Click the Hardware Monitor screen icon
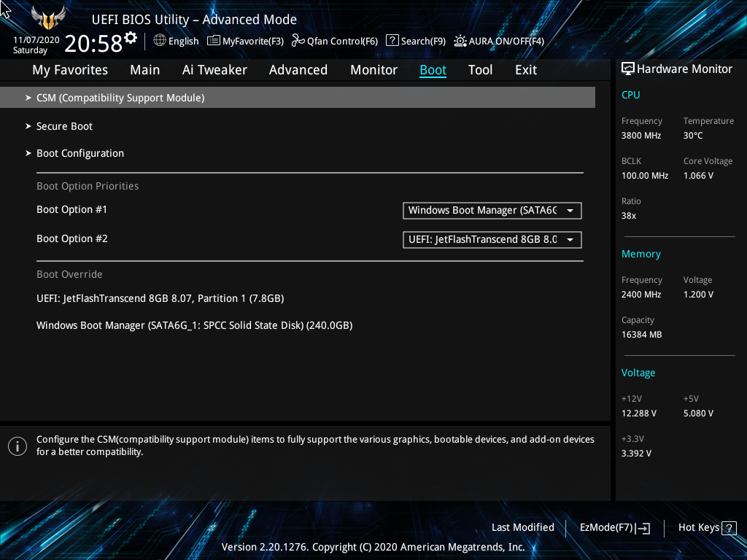Screen dimensions: 747x560 pyautogui.click(x=628, y=69)
